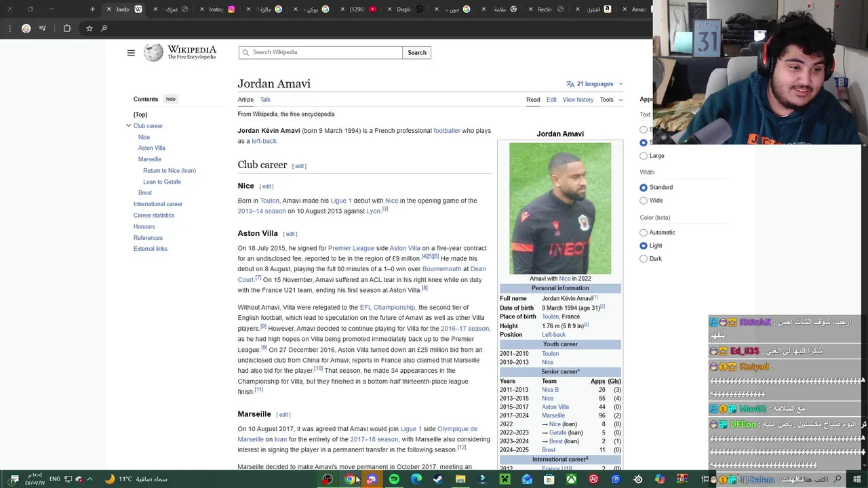The image size is (868, 488).
Task: Go to Career statistics in Contents
Action: (x=154, y=216)
